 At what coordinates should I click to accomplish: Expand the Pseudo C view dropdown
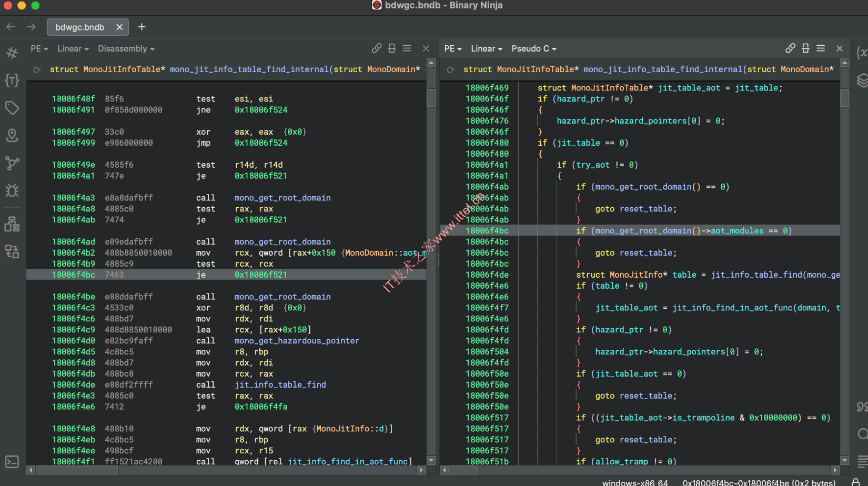[x=534, y=48]
